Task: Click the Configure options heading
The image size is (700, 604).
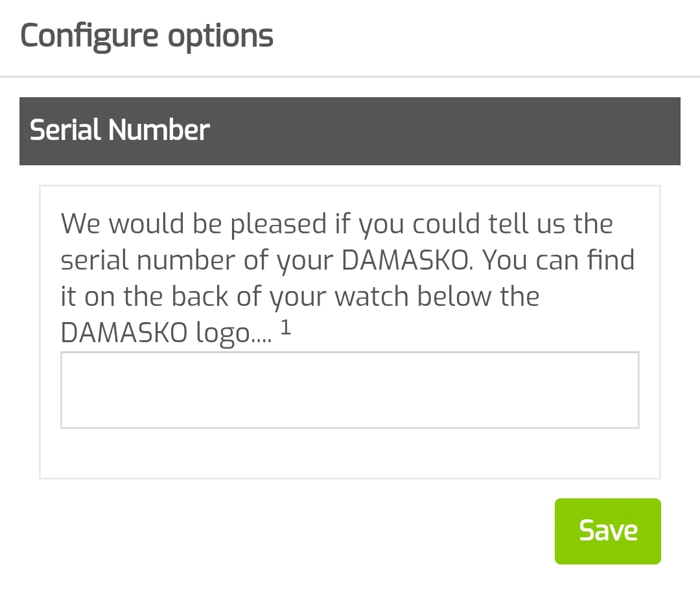Action: [x=147, y=36]
